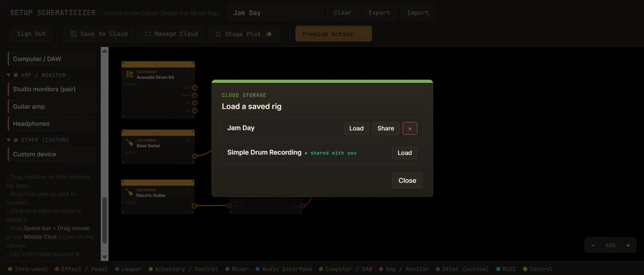Click the sidebar scrollbar up arrow
Viewport: 644px width, 275px height.
coord(104,51)
